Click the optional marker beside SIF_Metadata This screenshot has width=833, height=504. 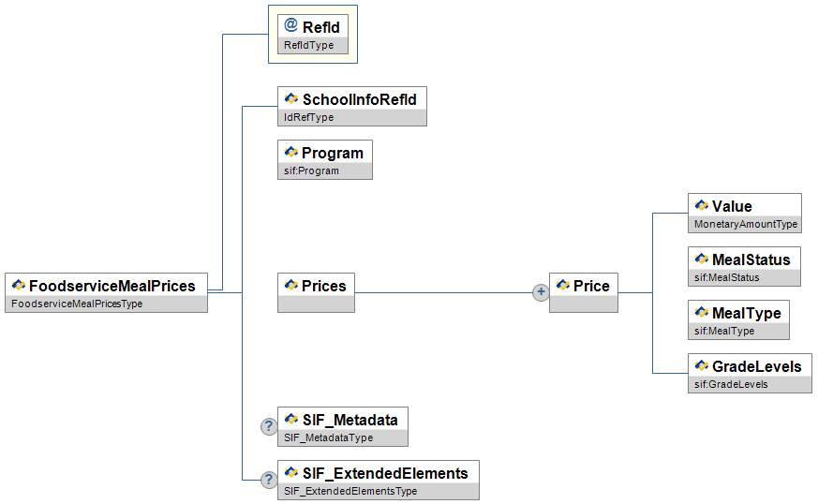[269, 426]
